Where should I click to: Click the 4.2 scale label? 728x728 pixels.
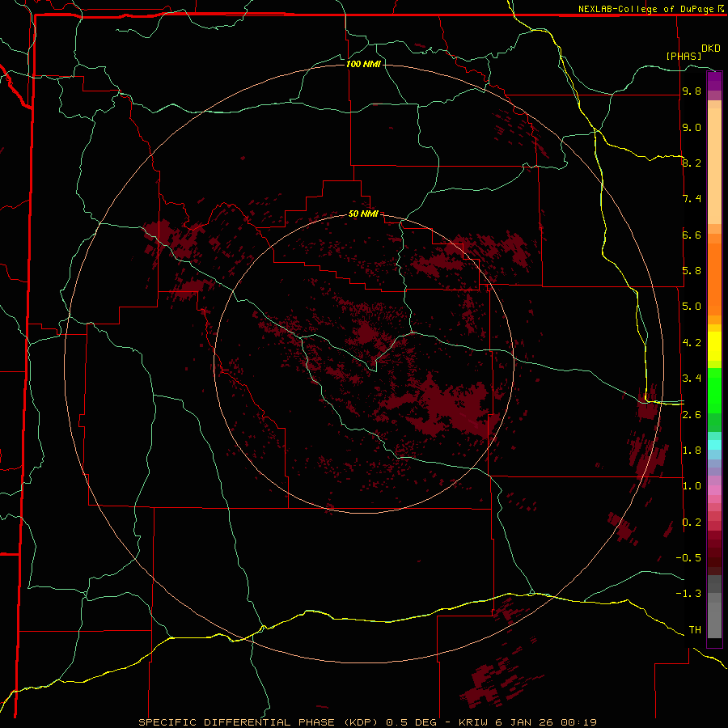[x=692, y=343]
